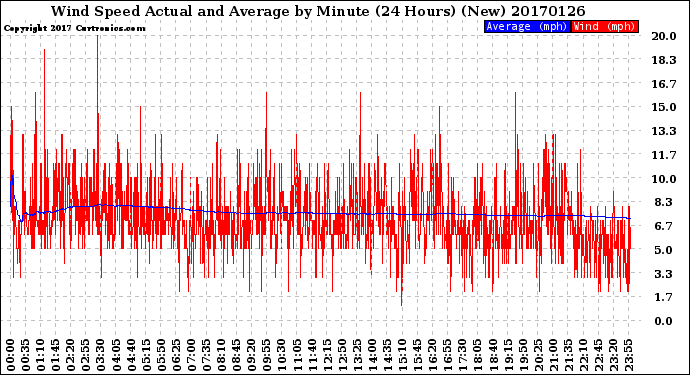Screen dimensions: 690x375
Task: Select the 04:05 time label
Action: pyautogui.click(x=116, y=355)
